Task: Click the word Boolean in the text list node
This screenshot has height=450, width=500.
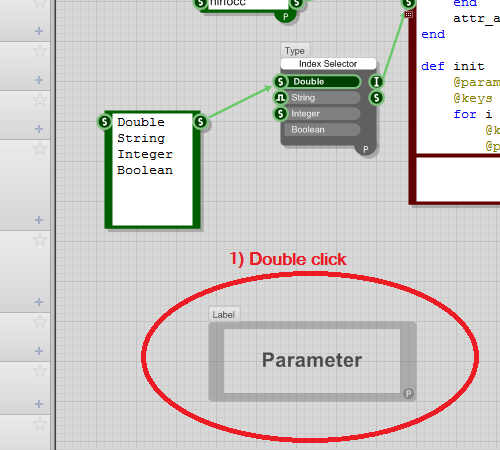Action: 145,170
